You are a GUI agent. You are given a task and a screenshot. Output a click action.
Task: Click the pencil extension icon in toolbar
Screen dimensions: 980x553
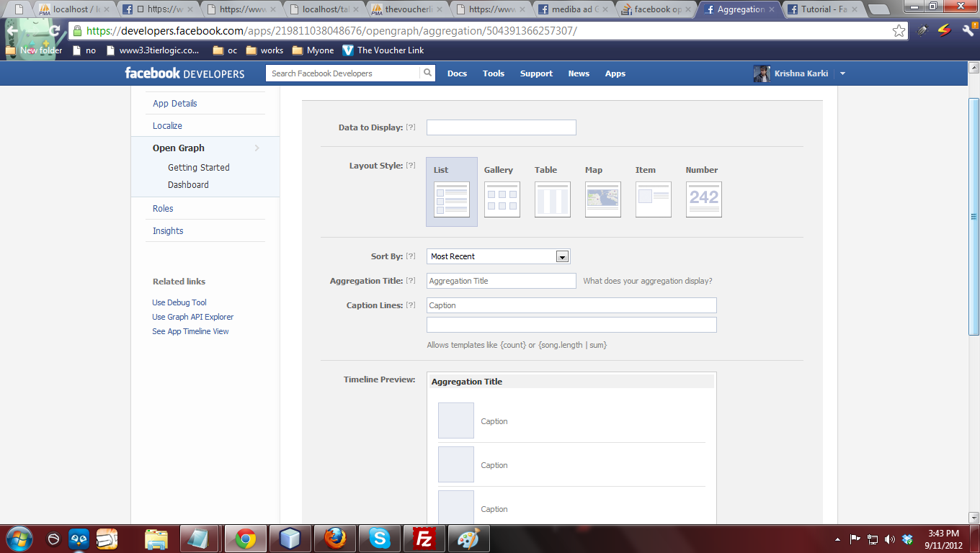[x=922, y=30]
